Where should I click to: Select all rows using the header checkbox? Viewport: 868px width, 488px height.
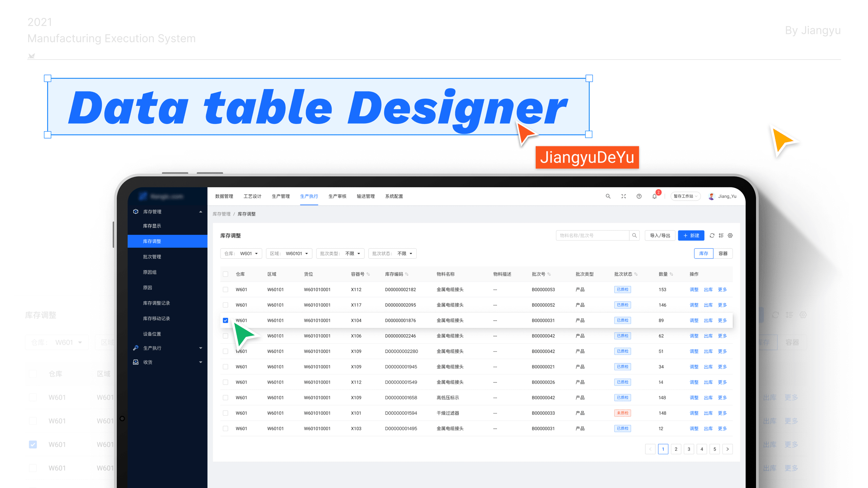tap(225, 274)
